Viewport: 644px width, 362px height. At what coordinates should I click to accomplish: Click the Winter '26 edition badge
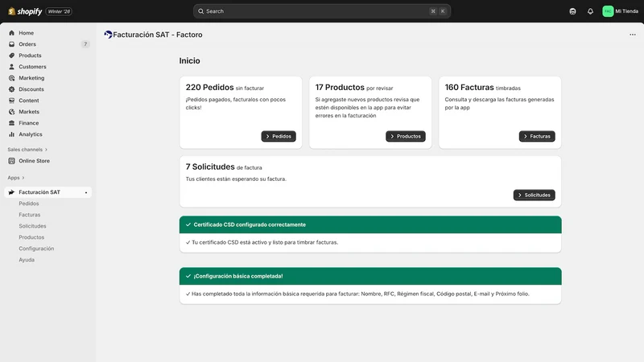[59, 11]
